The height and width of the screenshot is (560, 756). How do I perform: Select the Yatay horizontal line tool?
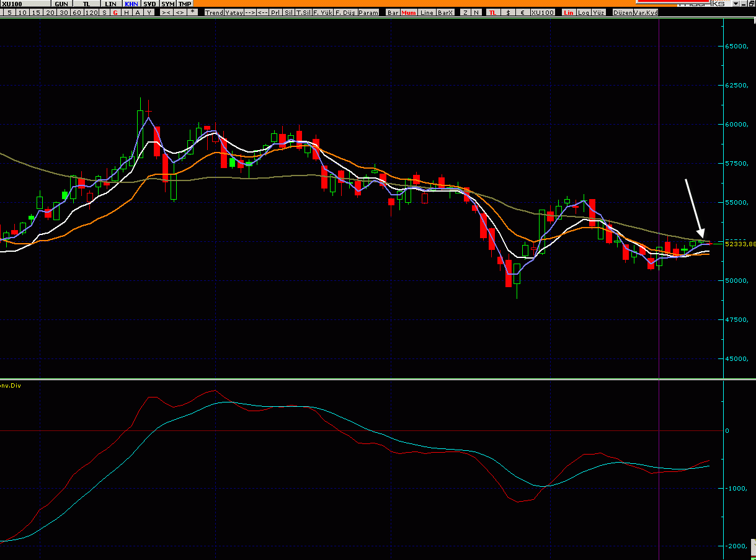(x=234, y=12)
